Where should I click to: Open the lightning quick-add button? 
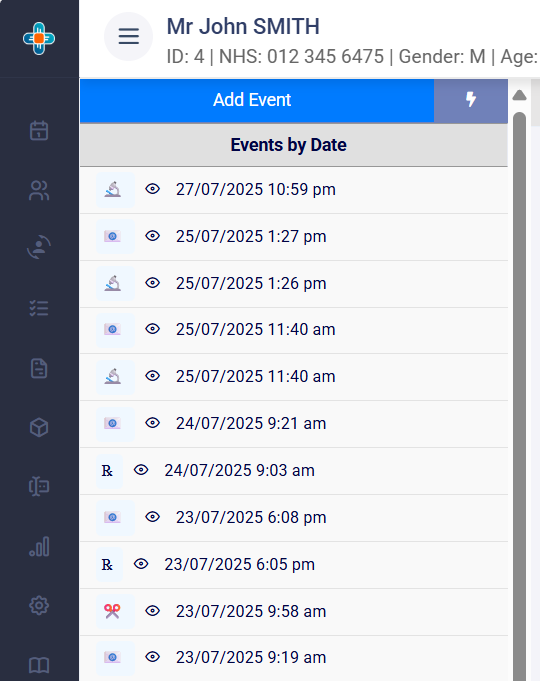[471, 100]
